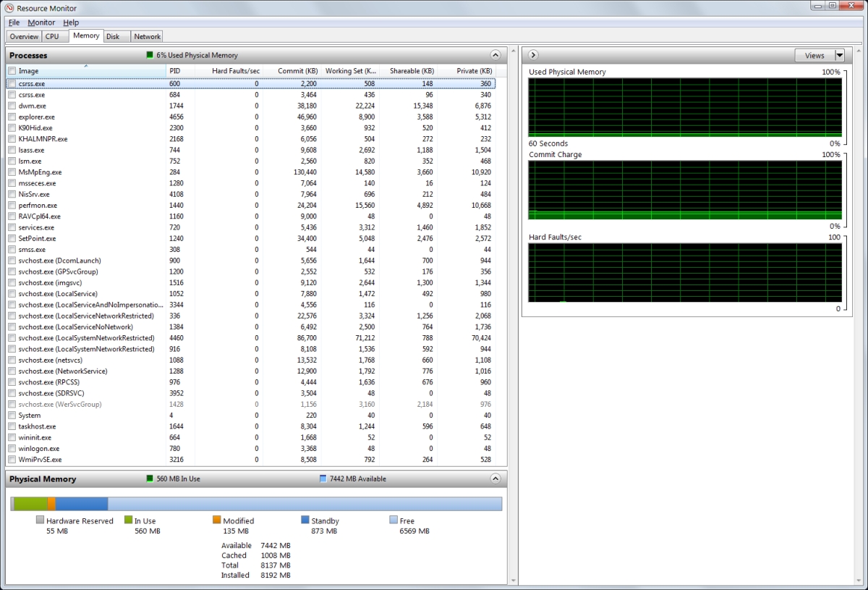
Task: Select the smss.exe process row
Action: point(251,250)
